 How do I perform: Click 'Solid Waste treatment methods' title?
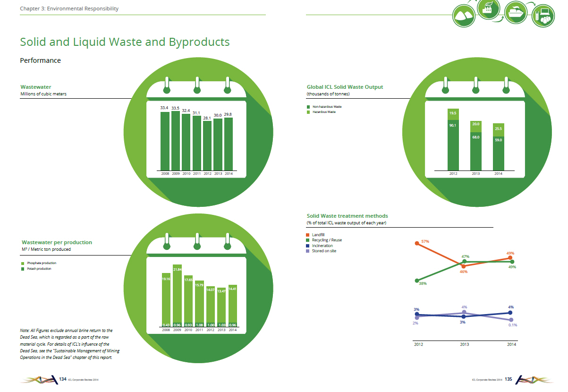(347, 216)
